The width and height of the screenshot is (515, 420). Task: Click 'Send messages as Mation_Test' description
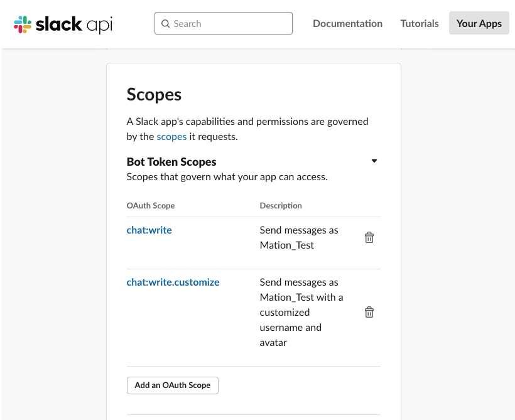[299, 237]
